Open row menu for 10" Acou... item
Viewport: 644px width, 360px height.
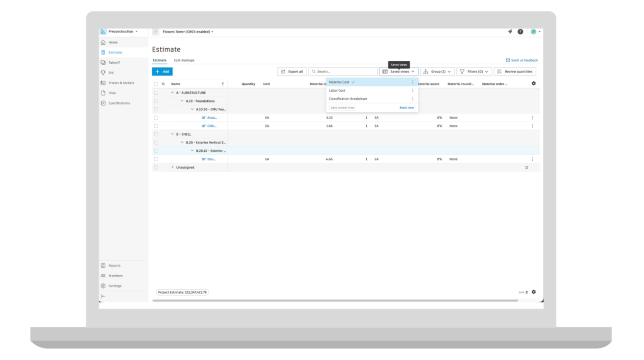[532, 118]
